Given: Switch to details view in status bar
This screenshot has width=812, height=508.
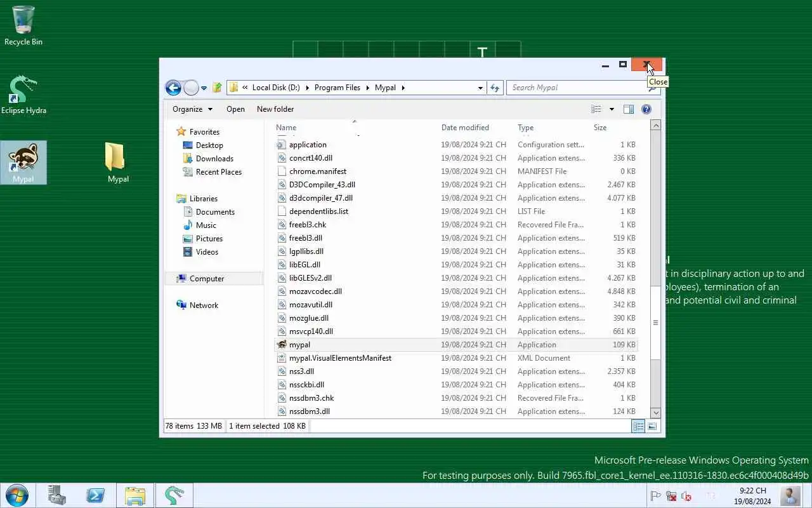Looking at the screenshot, I should point(638,426).
